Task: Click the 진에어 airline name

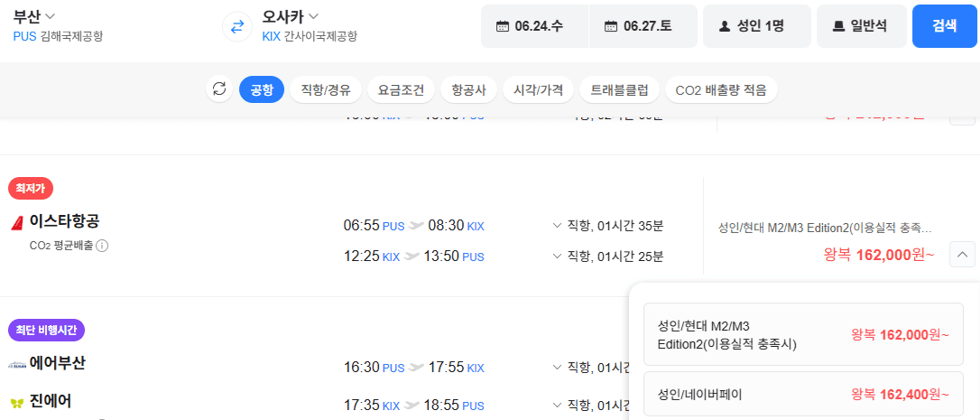Action: (x=50, y=401)
